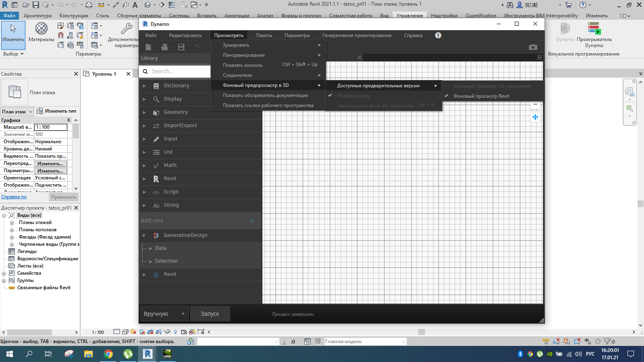Image resolution: width=644 pixels, height=362 pixels.
Task: Expand the Dictionary library category
Action: pos(144,86)
